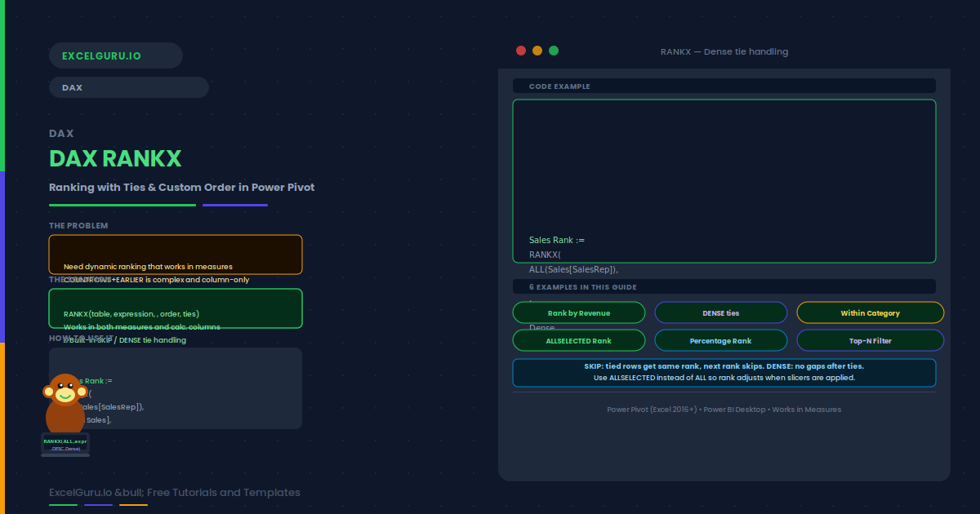Click ExcelGuru.io Free Tutorials and Templates footer

(x=175, y=492)
